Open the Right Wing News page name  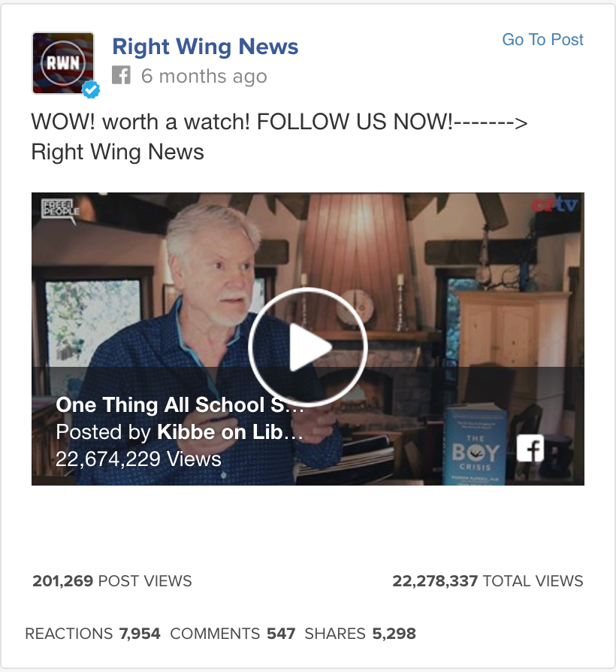[205, 47]
